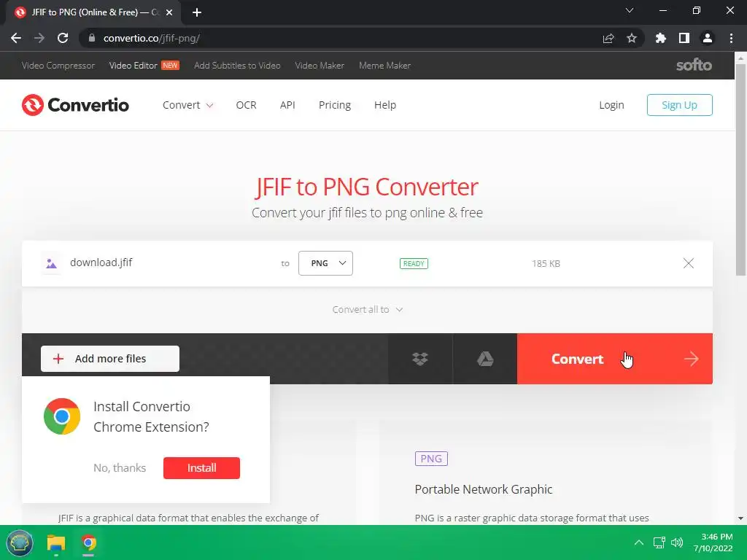The image size is (747, 560).
Task: Bookmark this tab with the star icon
Action: pyautogui.click(x=632, y=38)
